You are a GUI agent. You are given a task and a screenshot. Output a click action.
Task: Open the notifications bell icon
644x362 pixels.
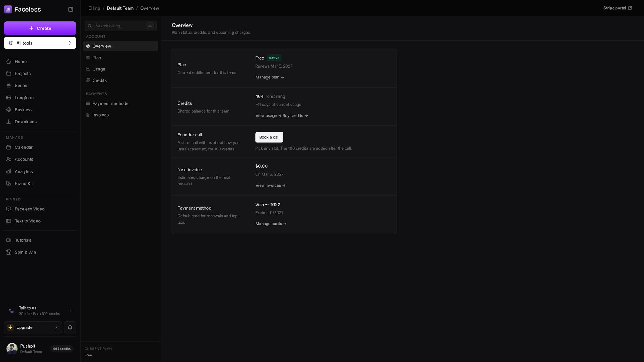click(70, 327)
